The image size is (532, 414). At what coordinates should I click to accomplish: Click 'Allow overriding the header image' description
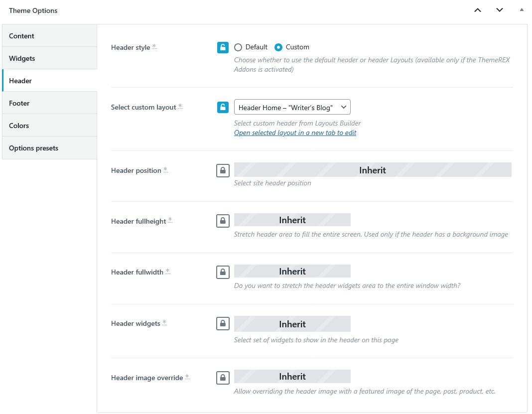[365, 391]
